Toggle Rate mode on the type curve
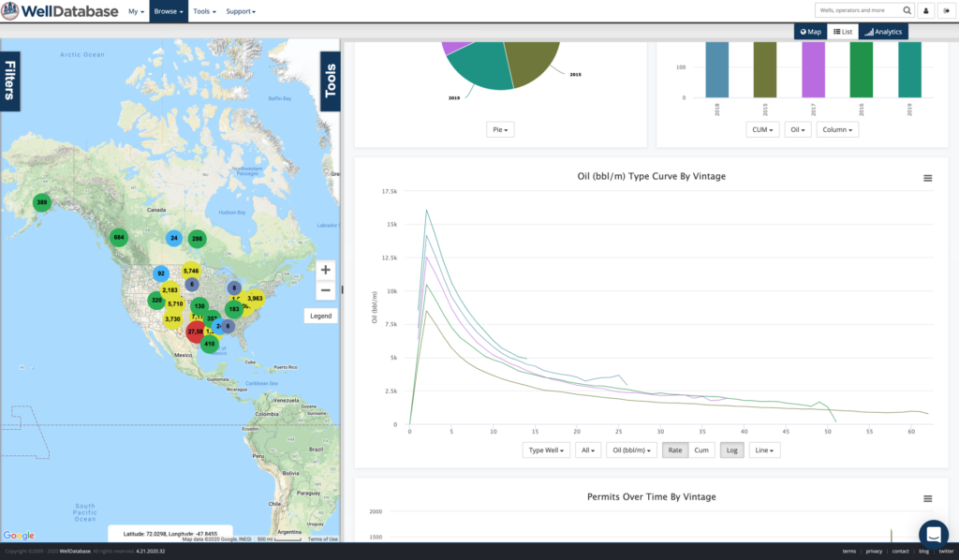Screen dimensions: 959x560 pos(674,450)
